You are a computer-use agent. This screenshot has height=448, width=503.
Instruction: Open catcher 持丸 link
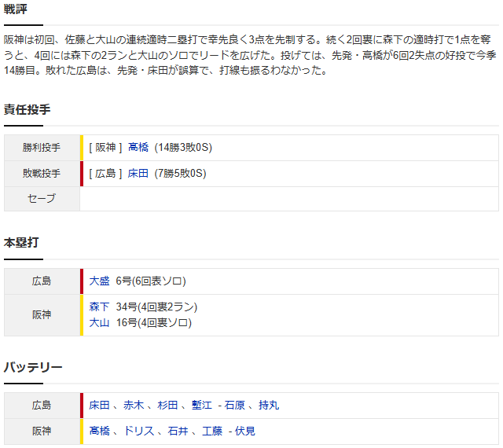click(269, 405)
